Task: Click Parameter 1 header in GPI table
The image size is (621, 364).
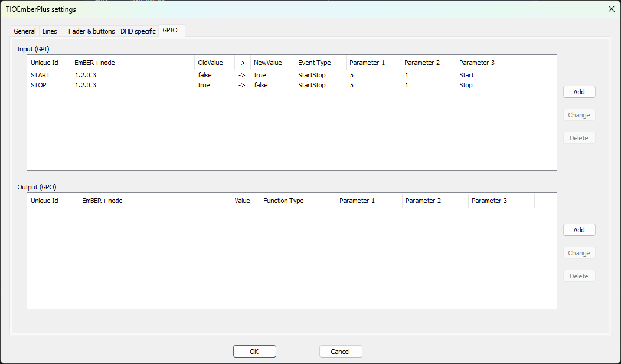Action: coord(374,63)
